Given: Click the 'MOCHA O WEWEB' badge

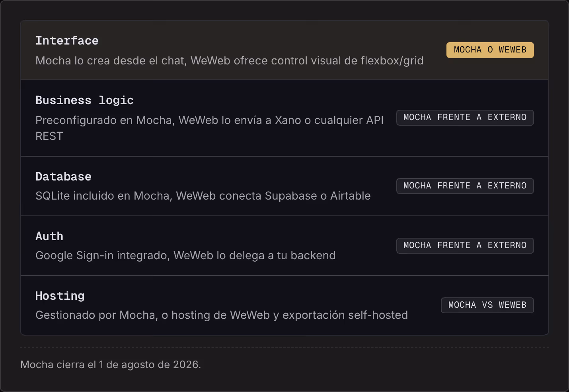Looking at the screenshot, I should [490, 50].
